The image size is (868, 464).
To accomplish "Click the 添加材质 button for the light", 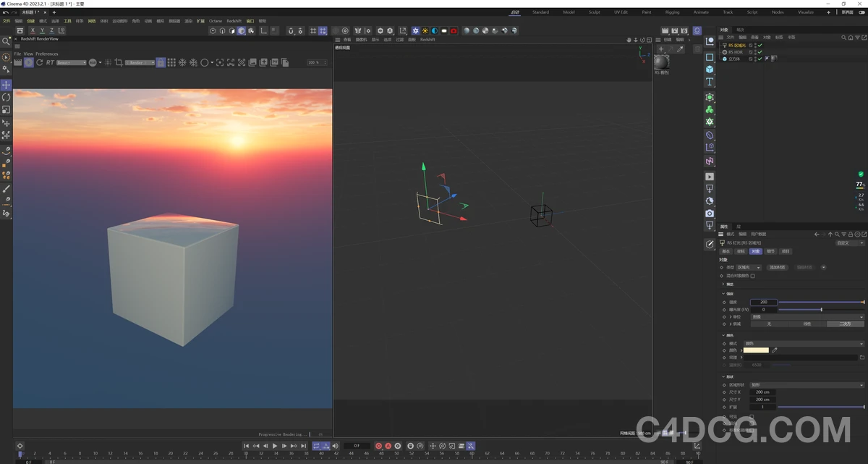I will click(778, 267).
